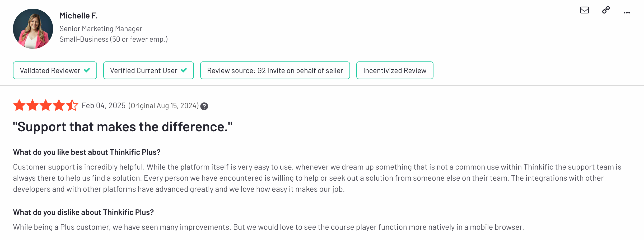Toggle the Verified Current User badge
The width and height of the screenshot is (644, 240).
coord(148,70)
